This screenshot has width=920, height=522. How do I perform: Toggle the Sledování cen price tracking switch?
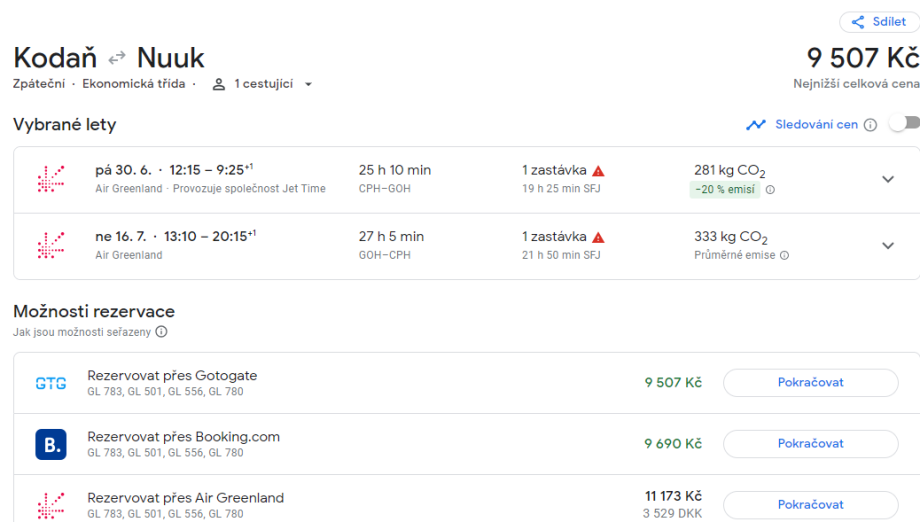[x=903, y=124]
